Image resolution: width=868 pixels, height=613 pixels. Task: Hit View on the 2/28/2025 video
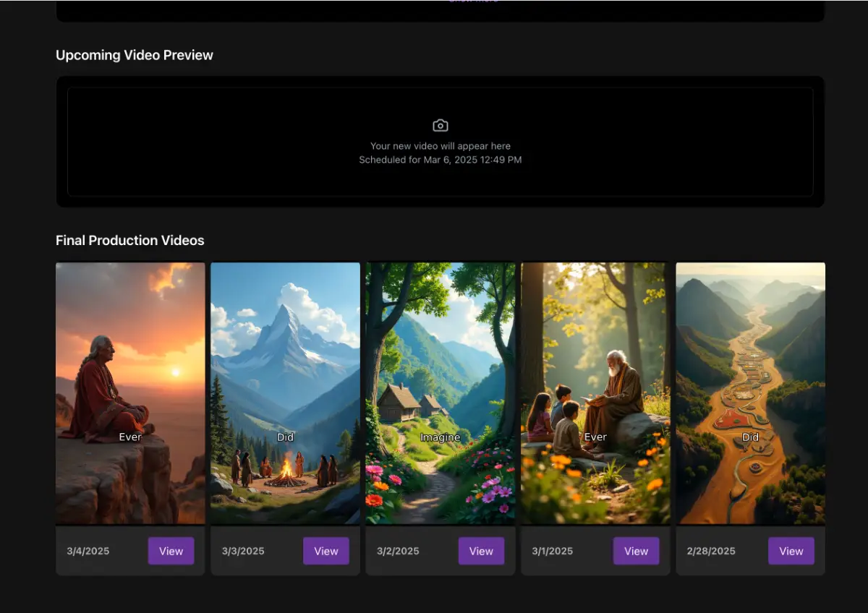(791, 551)
